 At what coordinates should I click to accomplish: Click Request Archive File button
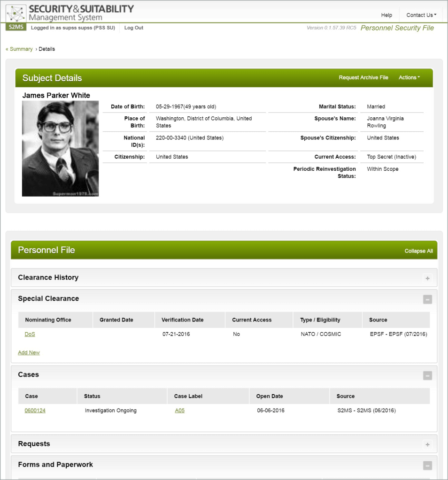[x=363, y=78]
